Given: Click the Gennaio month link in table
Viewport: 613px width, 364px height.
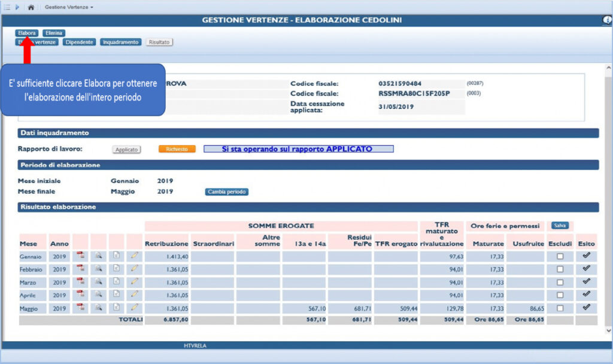Looking at the screenshot, I should (31, 256).
